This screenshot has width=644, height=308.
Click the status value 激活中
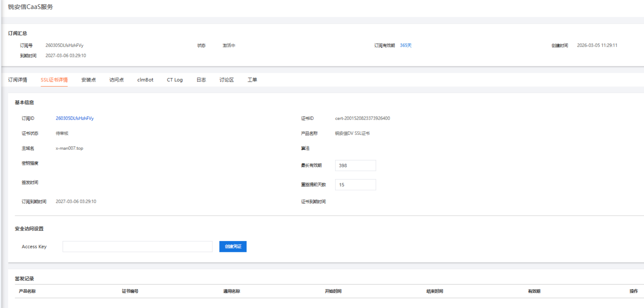pyautogui.click(x=229, y=45)
